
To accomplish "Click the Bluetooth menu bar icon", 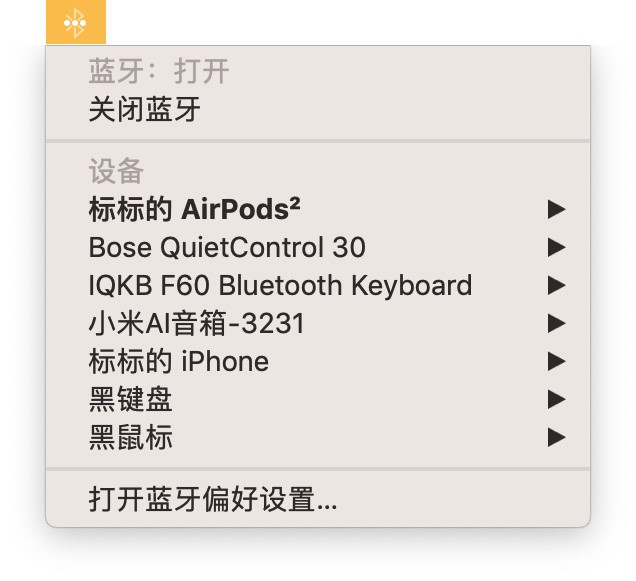I will pyautogui.click(x=75, y=22).
